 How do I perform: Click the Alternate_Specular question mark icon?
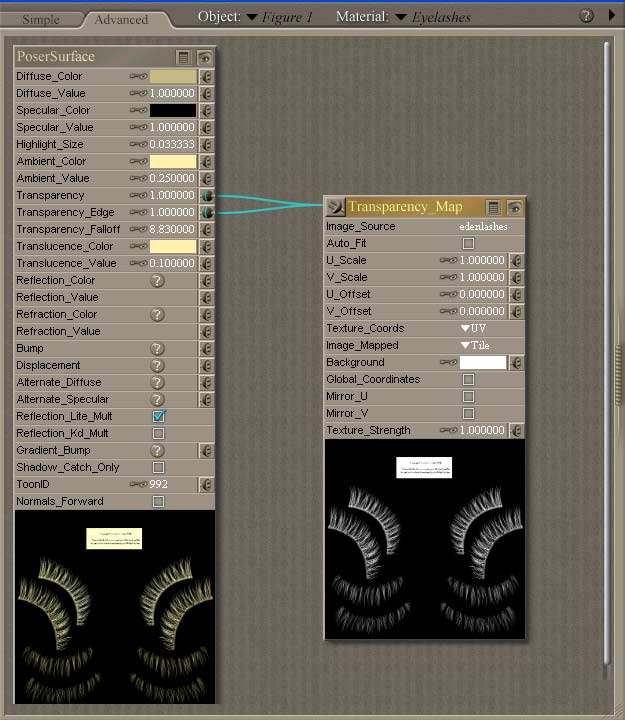(158, 399)
